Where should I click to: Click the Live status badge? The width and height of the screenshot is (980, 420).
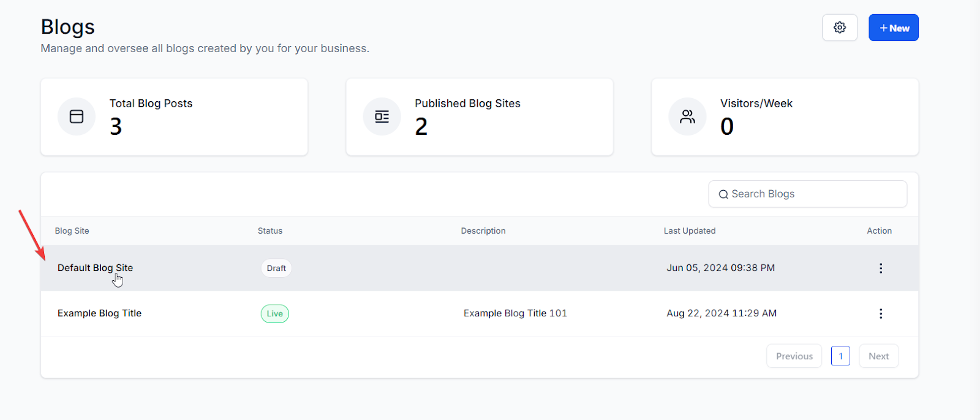pyautogui.click(x=274, y=314)
